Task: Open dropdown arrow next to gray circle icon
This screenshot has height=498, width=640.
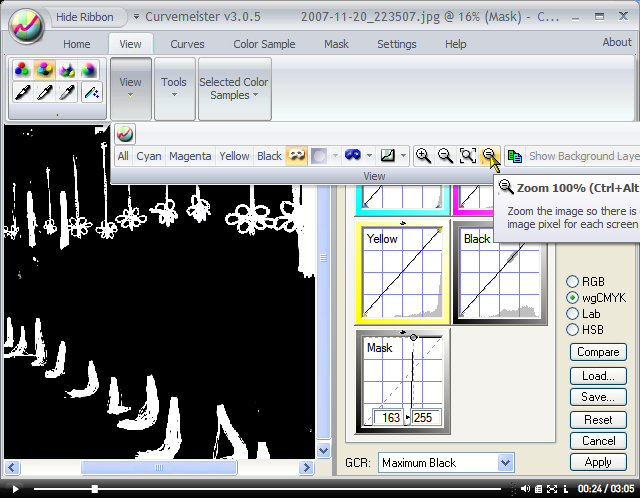Action: pyautogui.click(x=335, y=156)
